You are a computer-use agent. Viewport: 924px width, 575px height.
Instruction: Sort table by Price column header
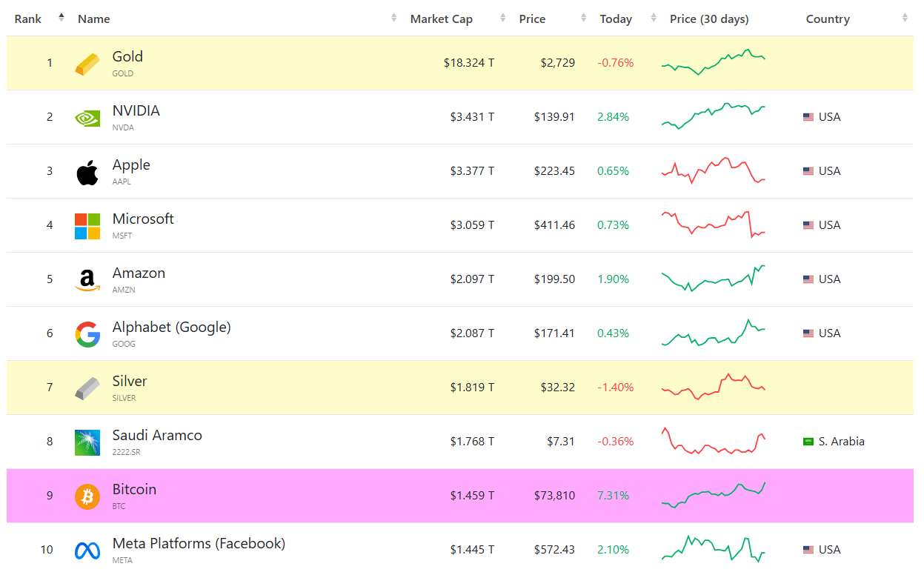pyautogui.click(x=532, y=19)
